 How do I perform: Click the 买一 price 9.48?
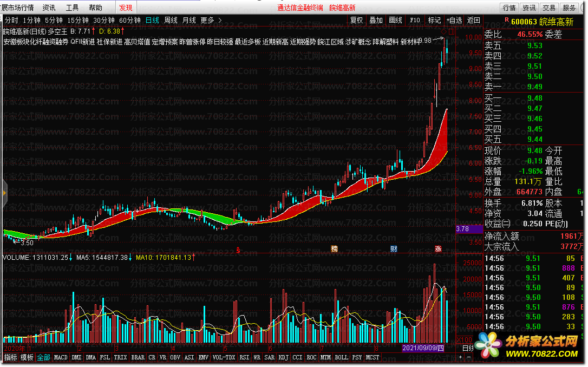[x=535, y=98]
